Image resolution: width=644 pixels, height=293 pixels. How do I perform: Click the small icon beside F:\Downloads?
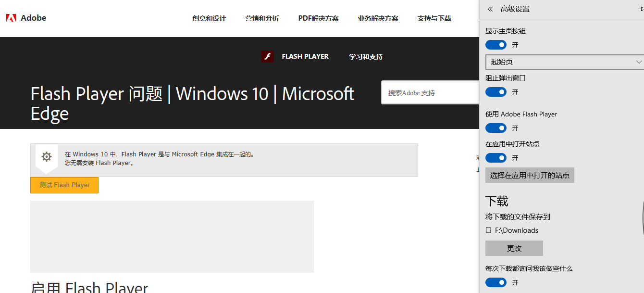pyautogui.click(x=488, y=230)
